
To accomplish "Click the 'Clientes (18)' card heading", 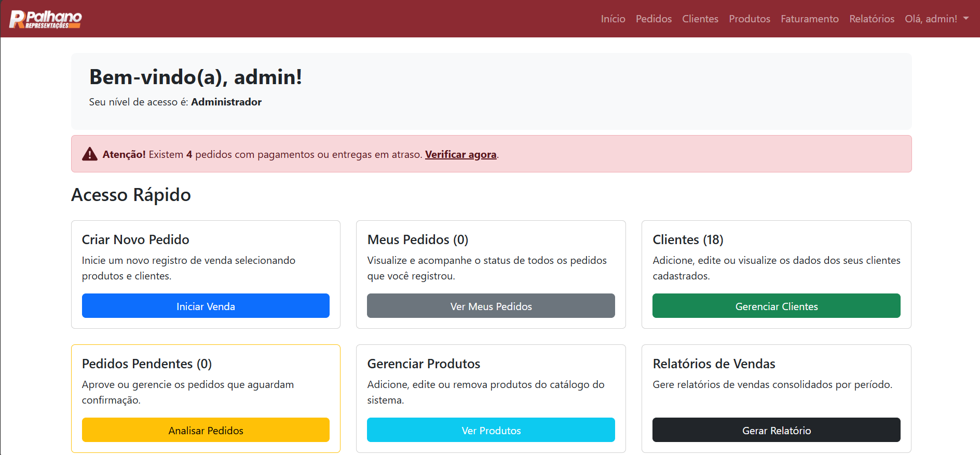I will coord(688,239).
